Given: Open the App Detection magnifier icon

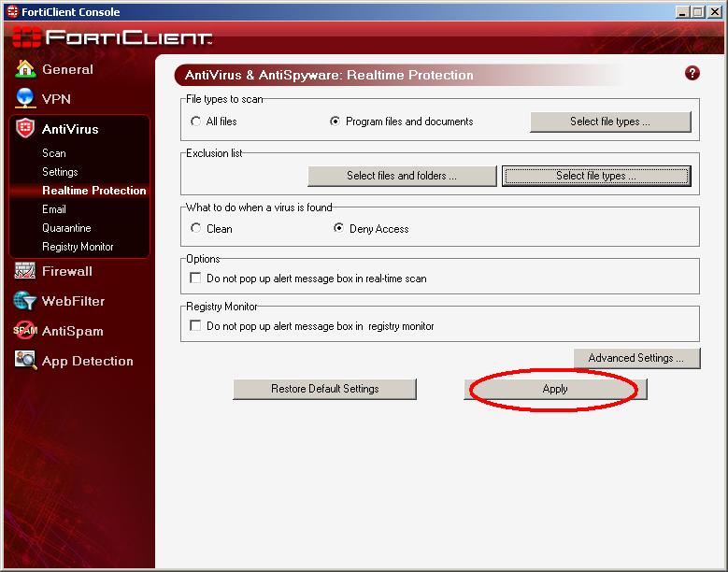Looking at the screenshot, I should coord(25,361).
